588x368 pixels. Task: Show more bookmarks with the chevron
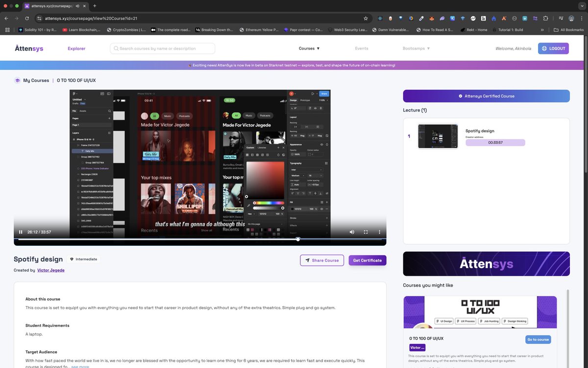pyautogui.click(x=542, y=30)
